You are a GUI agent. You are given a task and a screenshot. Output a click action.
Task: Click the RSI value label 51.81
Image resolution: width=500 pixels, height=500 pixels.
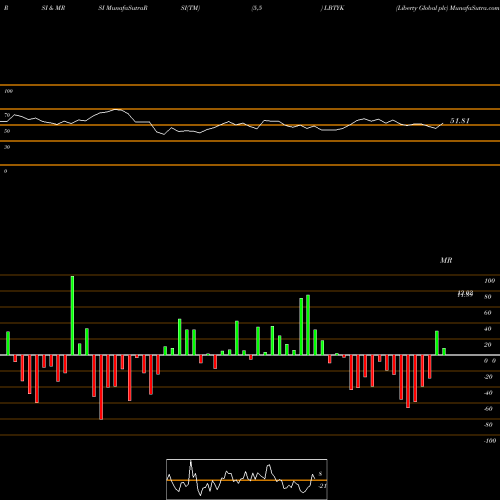tap(460, 121)
